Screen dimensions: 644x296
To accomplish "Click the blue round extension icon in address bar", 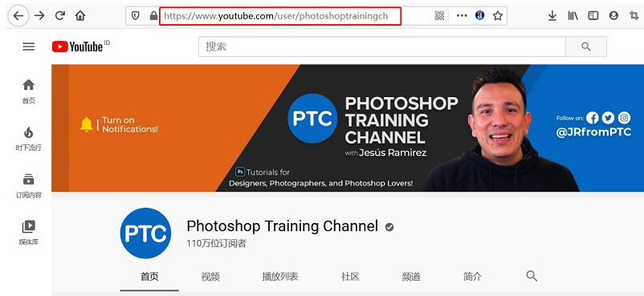I will (479, 16).
